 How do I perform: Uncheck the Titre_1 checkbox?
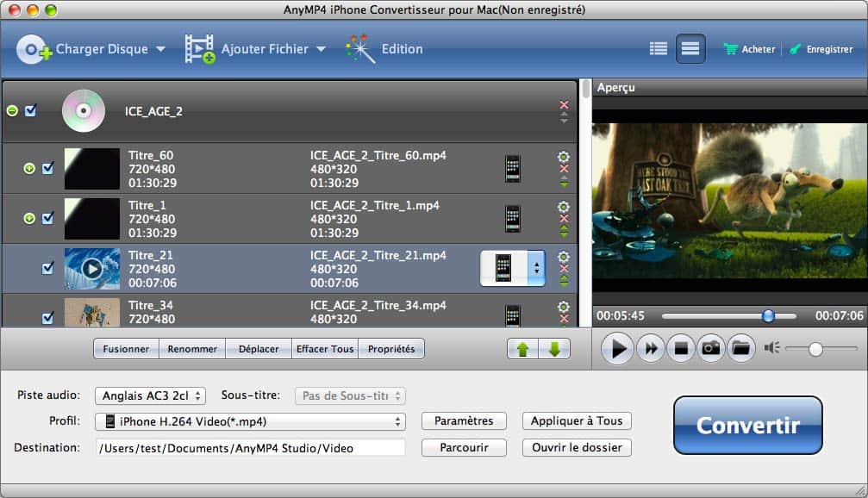coord(49,218)
